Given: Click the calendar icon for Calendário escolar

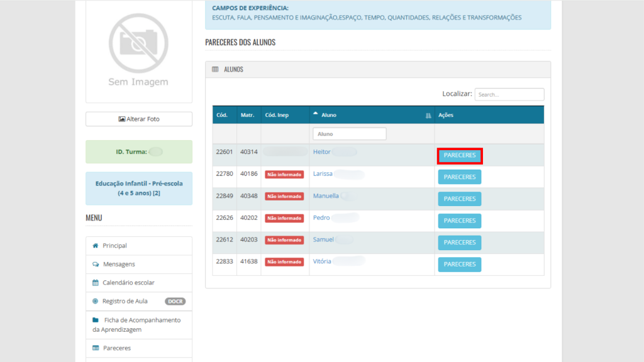Looking at the screenshot, I should pyautogui.click(x=96, y=283).
